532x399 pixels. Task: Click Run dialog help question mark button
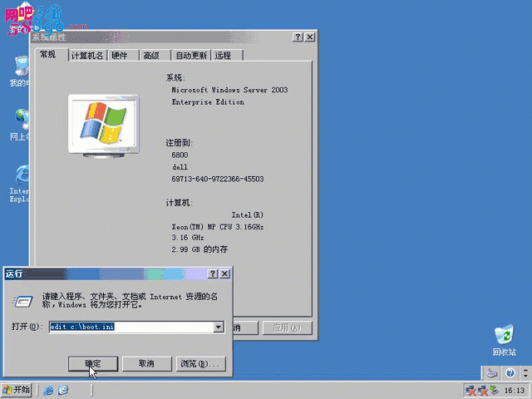pos(213,273)
